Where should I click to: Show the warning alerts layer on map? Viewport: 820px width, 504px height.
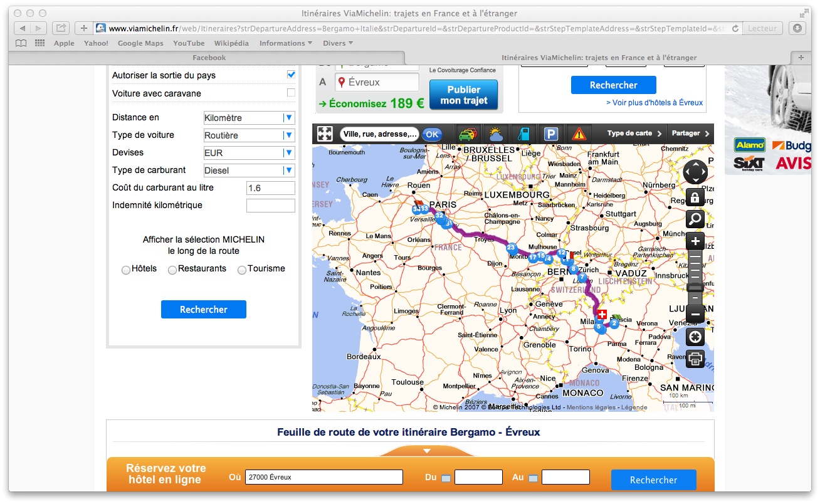pos(577,134)
